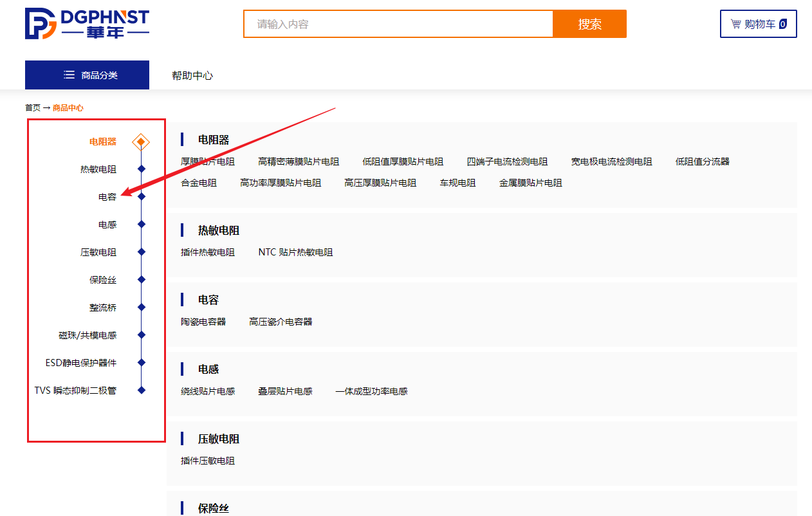Select 压敏电阻 in the sidebar
Viewport: 812px width, 516px height.
coord(98,252)
